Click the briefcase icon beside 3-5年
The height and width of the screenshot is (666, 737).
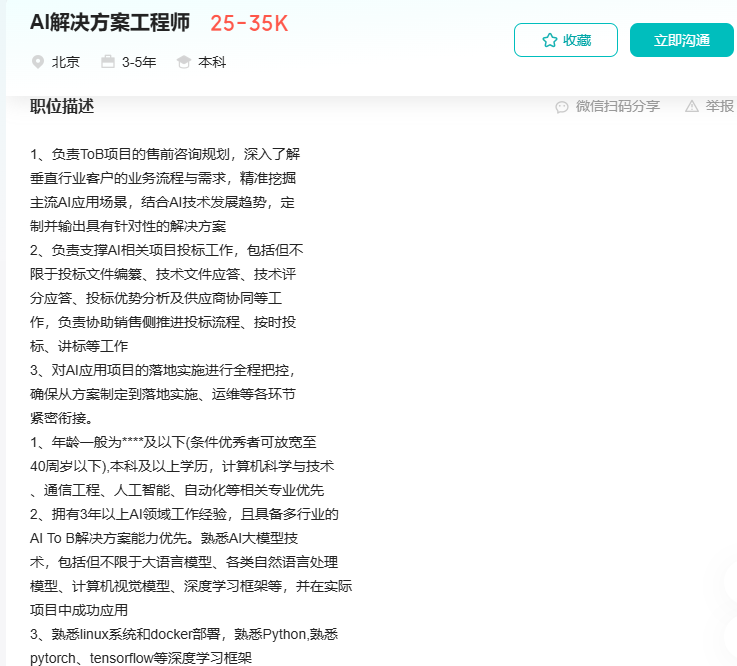click(108, 62)
